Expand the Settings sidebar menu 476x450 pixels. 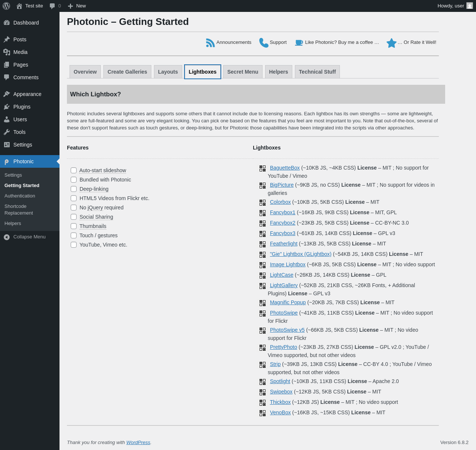click(x=23, y=145)
